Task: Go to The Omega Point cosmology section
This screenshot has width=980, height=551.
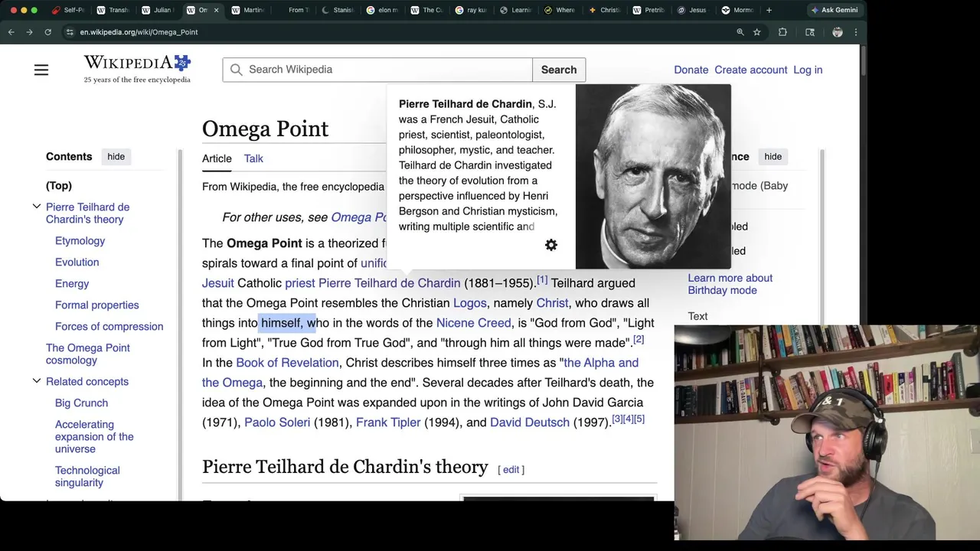Action: (88, 354)
